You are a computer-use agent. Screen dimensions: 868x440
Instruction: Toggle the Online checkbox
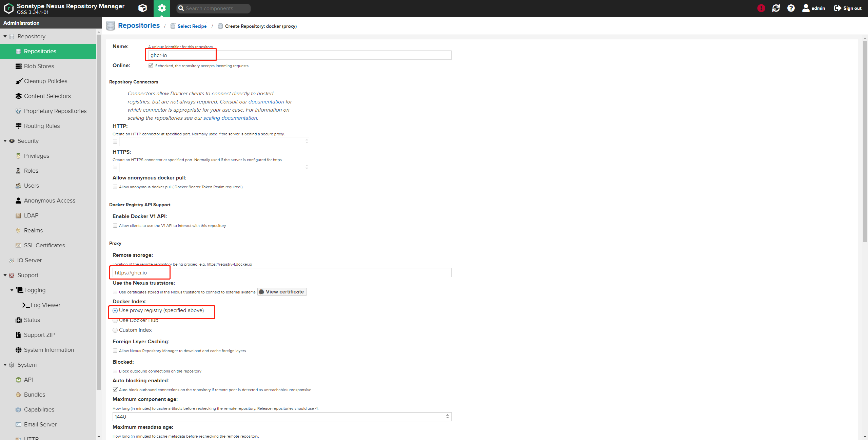pos(151,66)
